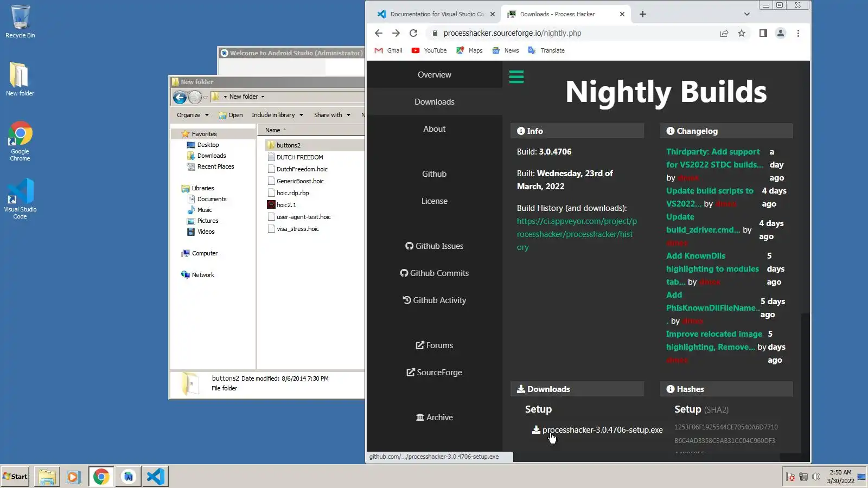The width and height of the screenshot is (868, 488).
Task: Open Github Commits in sidebar
Action: click(x=434, y=273)
